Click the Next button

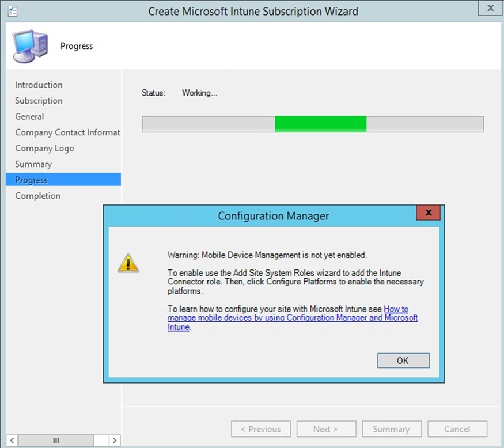click(x=326, y=429)
